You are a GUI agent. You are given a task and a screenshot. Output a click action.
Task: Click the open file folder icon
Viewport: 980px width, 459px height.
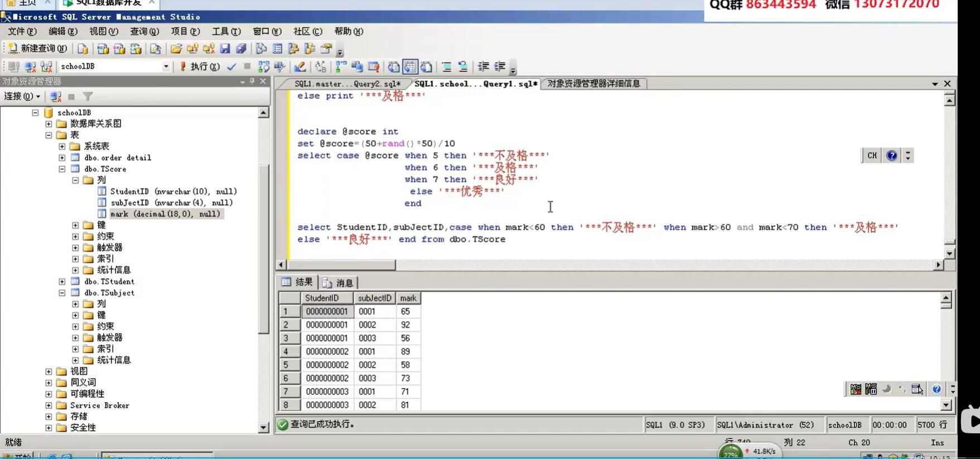[x=176, y=49]
